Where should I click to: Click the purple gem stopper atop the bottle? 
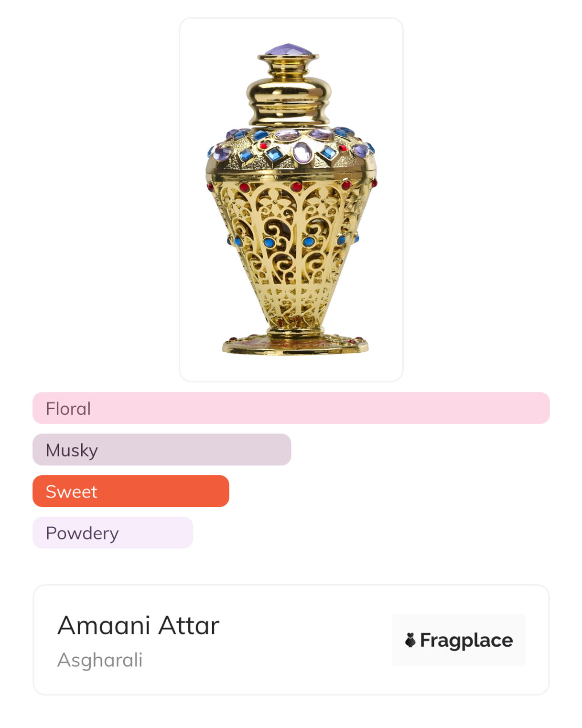point(288,49)
